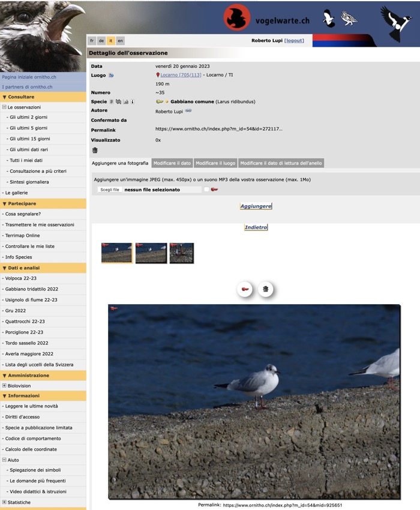Switch language to English (en)
The height and width of the screenshot is (510, 420).
coord(121,41)
